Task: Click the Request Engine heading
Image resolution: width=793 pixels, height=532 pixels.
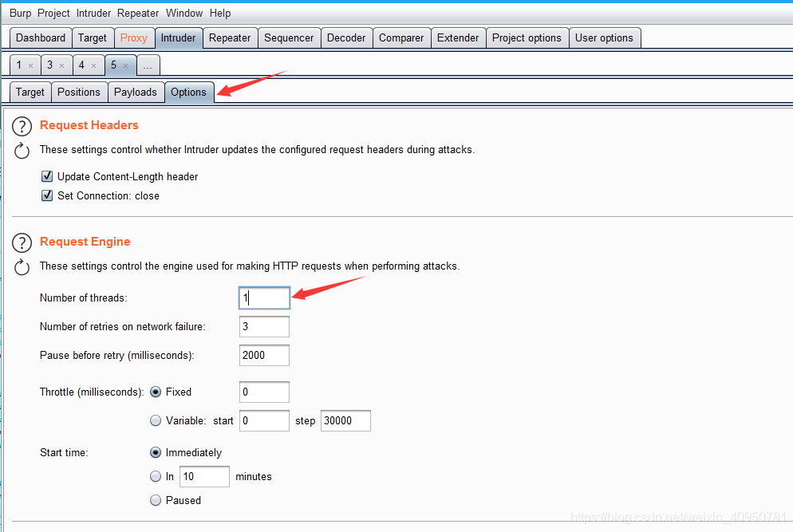Action: pos(85,242)
